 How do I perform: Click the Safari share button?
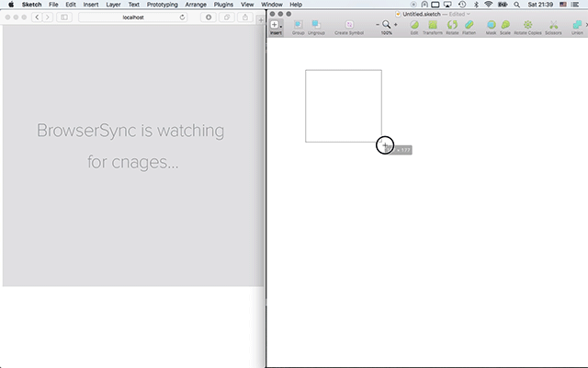pyautogui.click(x=245, y=17)
